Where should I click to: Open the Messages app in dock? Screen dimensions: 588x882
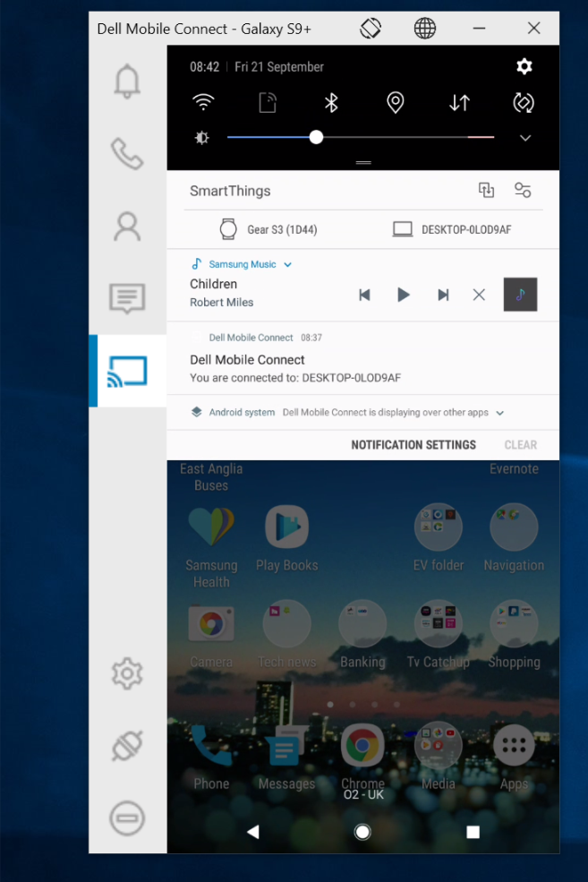(286, 745)
